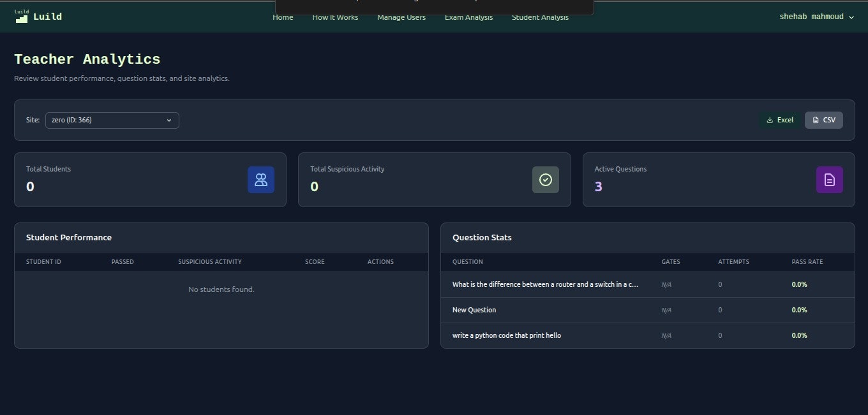Click the Active Questions document icon
Image resolution: width=868 pixels, height=415 pixels.
pyautogui.click(x=830, y=180)
